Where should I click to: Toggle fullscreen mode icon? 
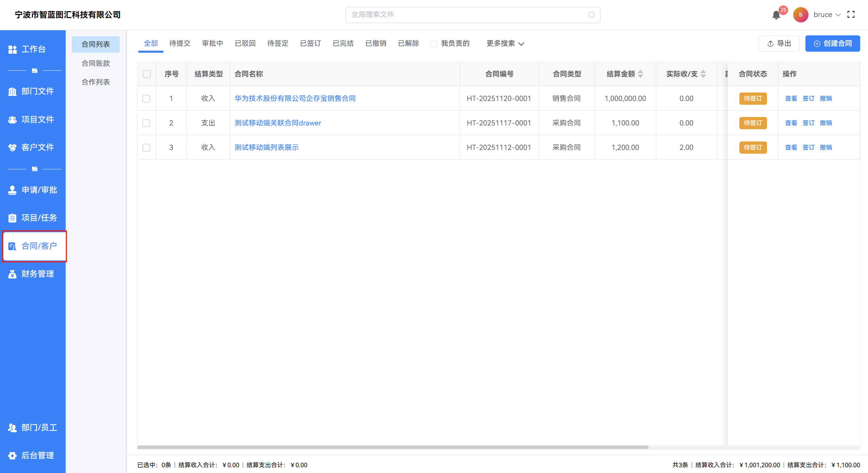[851, 15]
